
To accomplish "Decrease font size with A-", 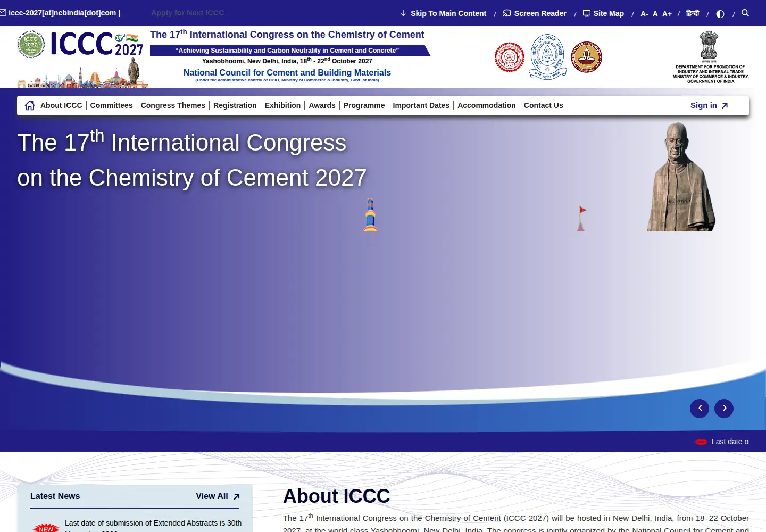I will (x=644, y=14).
